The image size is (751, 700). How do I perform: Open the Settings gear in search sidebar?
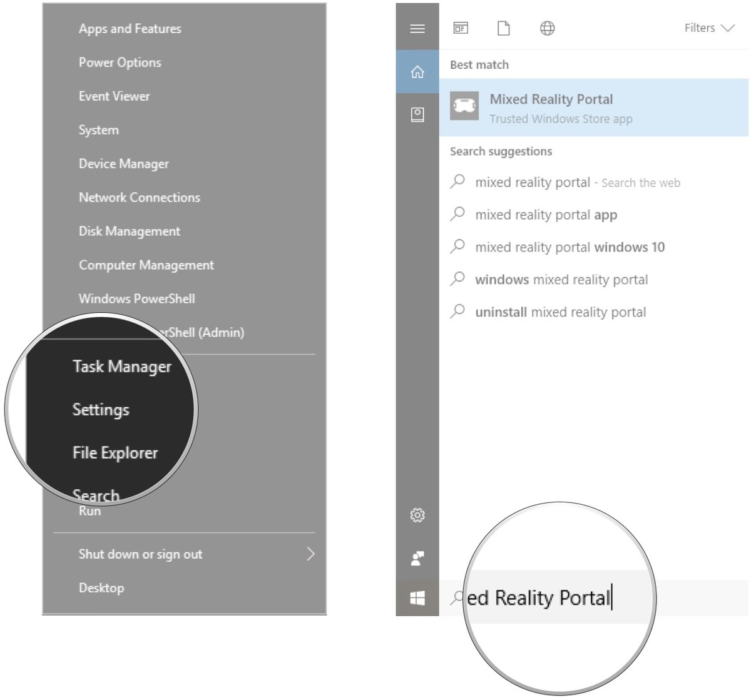(x=417, y=515)
